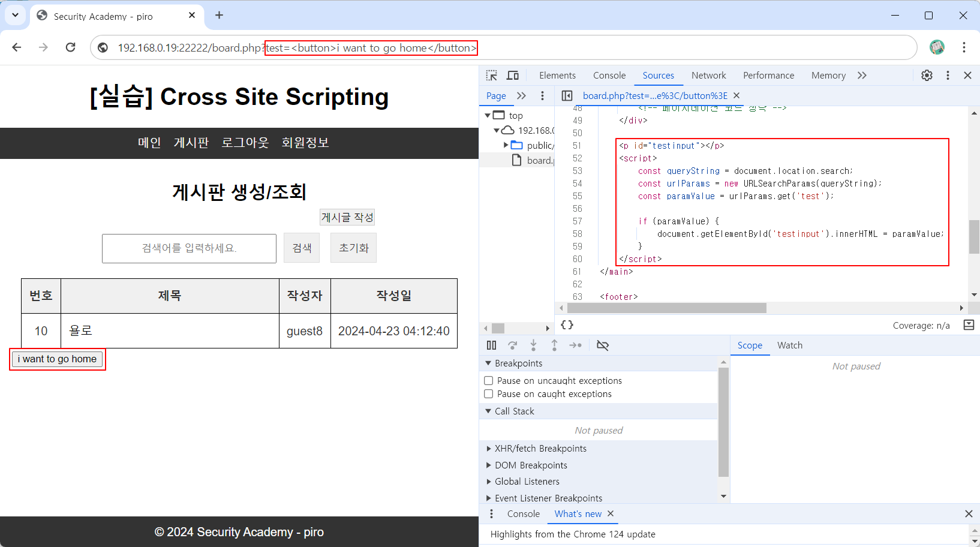The width and height of the screenshot is (980, 547).
Task: Pause script execution
Action: pyautogui.click(x=492, y=345)
